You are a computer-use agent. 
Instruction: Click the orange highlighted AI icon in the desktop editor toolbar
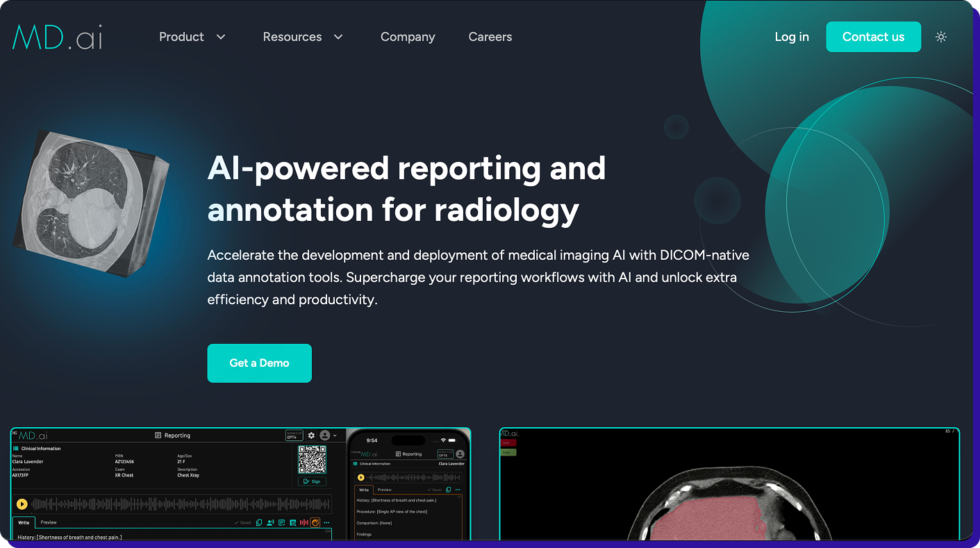(315, 522)
